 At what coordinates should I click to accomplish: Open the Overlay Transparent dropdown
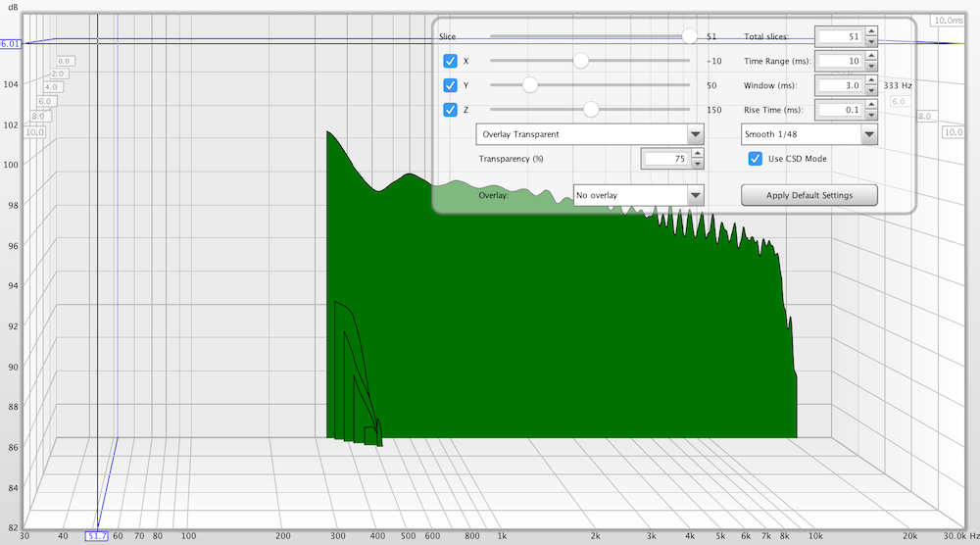click(x=589, y=134)
